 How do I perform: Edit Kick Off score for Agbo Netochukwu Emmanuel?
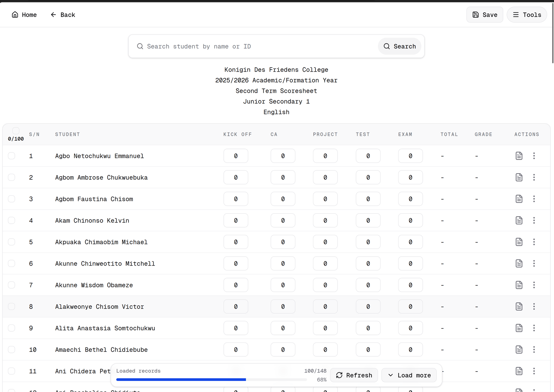coord(236,156)
